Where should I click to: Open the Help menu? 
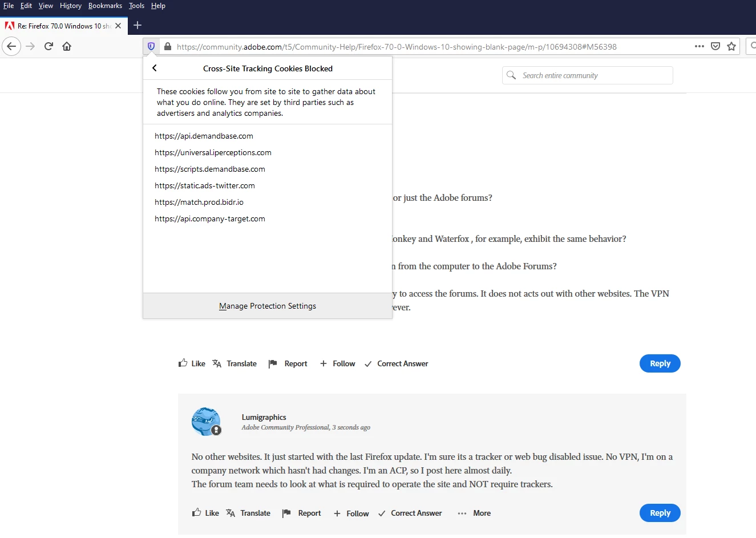pos(158,6)
